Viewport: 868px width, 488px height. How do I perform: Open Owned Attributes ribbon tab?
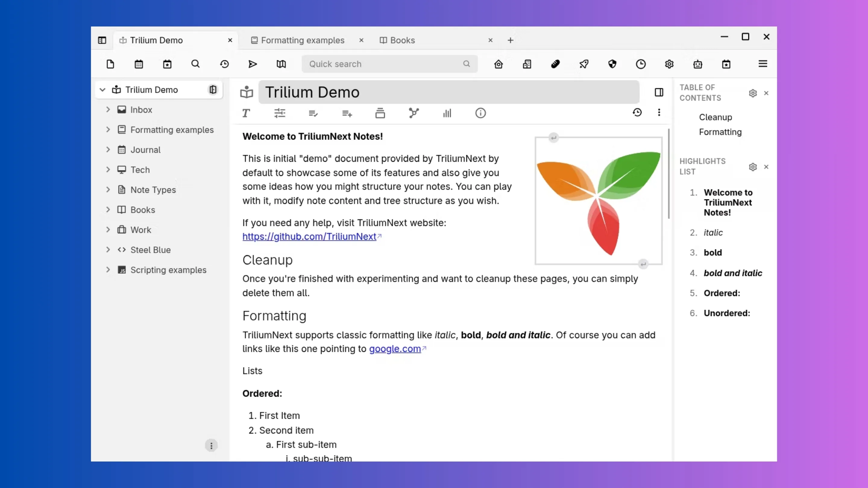pos(313,113)
